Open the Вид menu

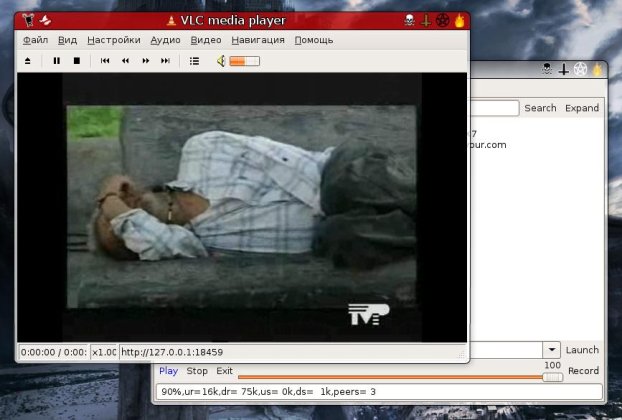pyautogui.click(x=67, y=40)
